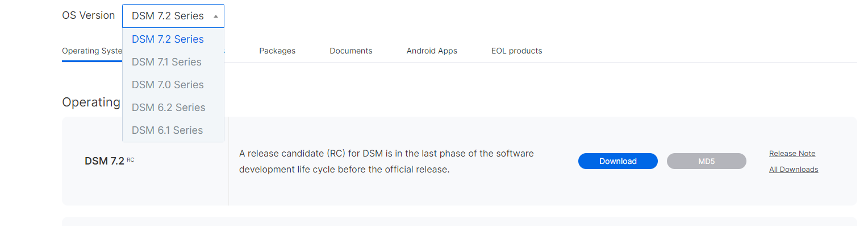Switch to the Android Apps tab
Screen dimensions: 868x226
[x=432, y=51]
